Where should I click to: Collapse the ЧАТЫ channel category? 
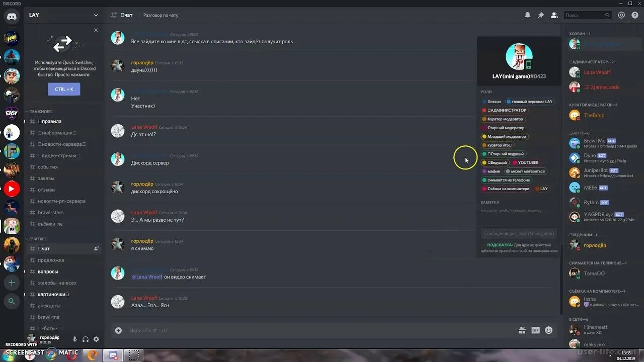point(36,238)
